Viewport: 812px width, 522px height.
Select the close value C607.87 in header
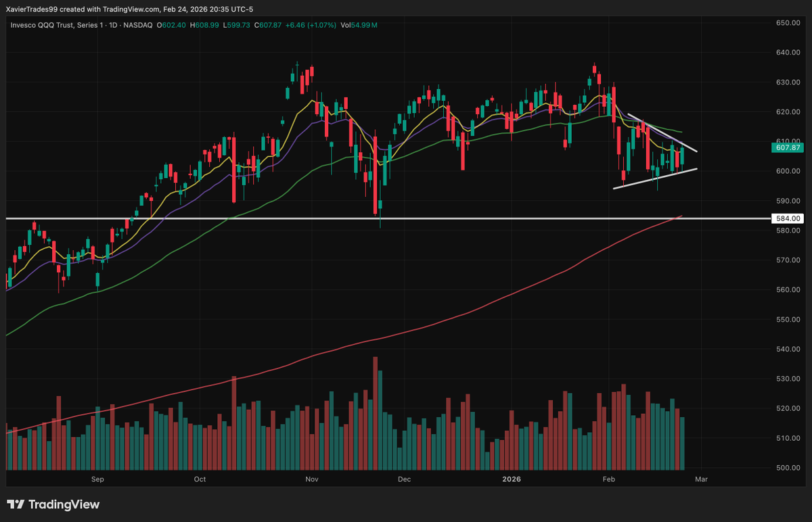click(x=268, y=25)
